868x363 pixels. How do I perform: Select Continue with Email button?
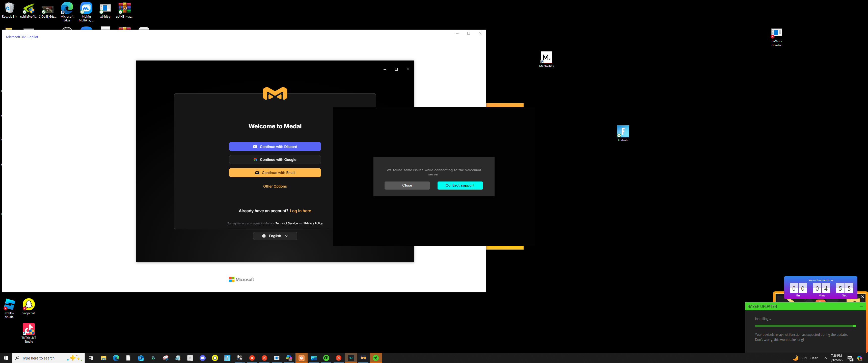(275, 173)
